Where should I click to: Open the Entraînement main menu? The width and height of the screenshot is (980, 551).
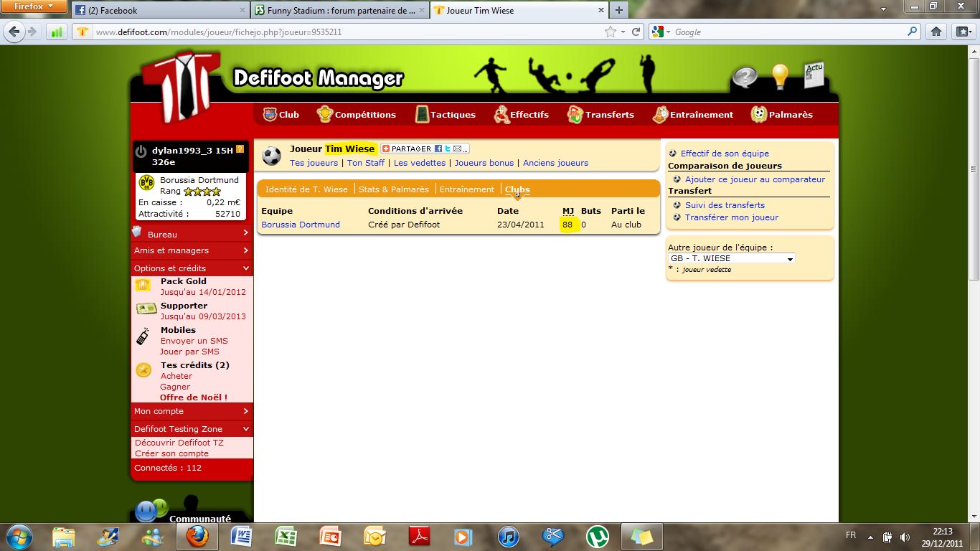pyautogui.click(x=693, y=114)
